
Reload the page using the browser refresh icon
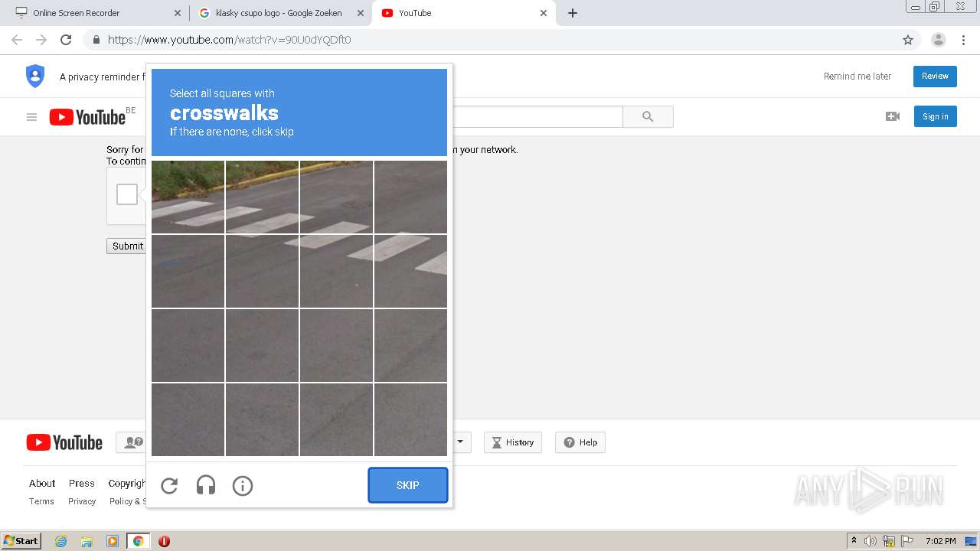tap(66, 40)
